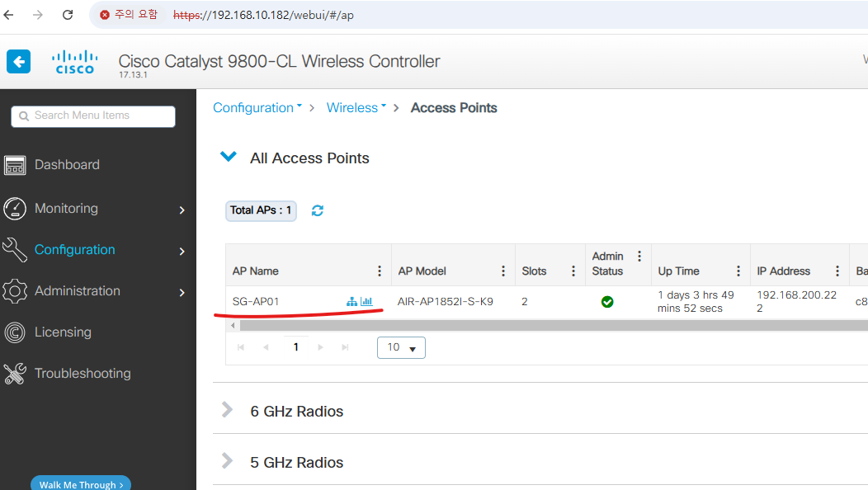Click the Dashboard sidebar icon
Screen dimensions: 868x490
[x=15, y=165]
